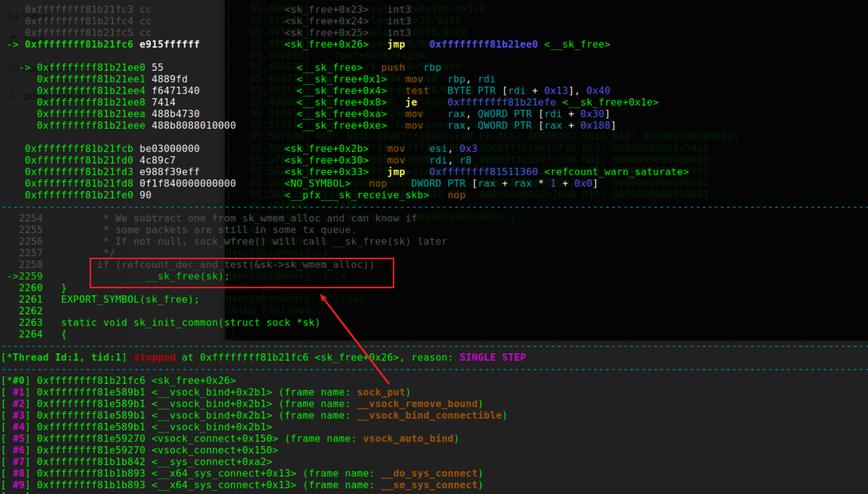
Task: Click the disc drive icon in background sidebar
Action: [x=14, y=68]
